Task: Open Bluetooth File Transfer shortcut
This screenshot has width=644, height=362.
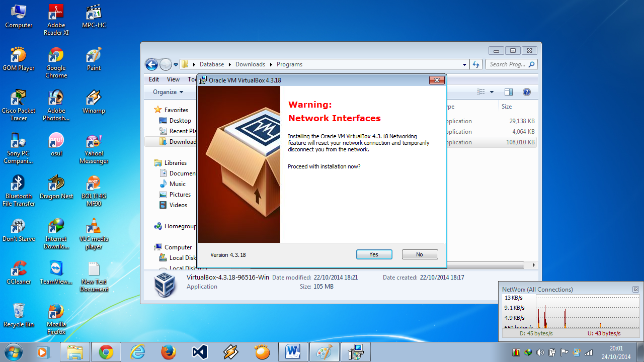Action: point(19,191)
